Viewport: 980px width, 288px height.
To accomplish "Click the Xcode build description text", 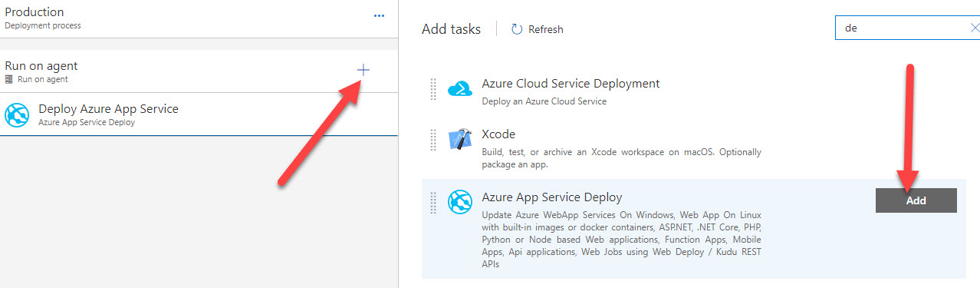I will (621, 158).
